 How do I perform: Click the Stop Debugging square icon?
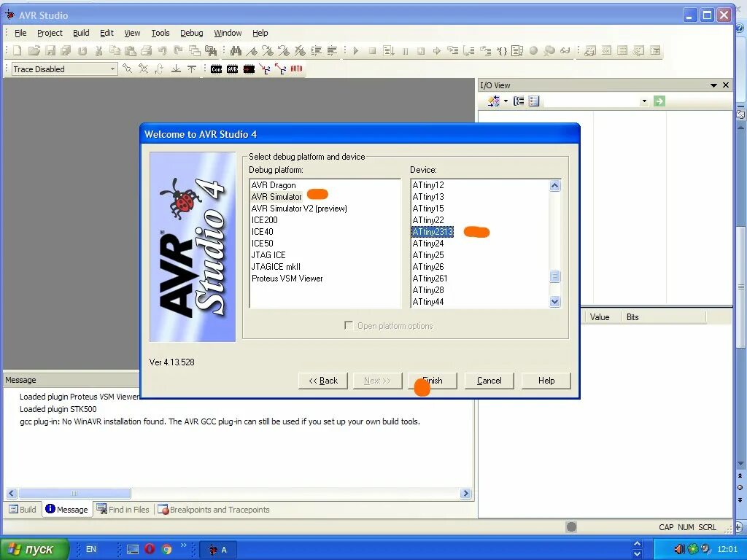click(373, 50)
